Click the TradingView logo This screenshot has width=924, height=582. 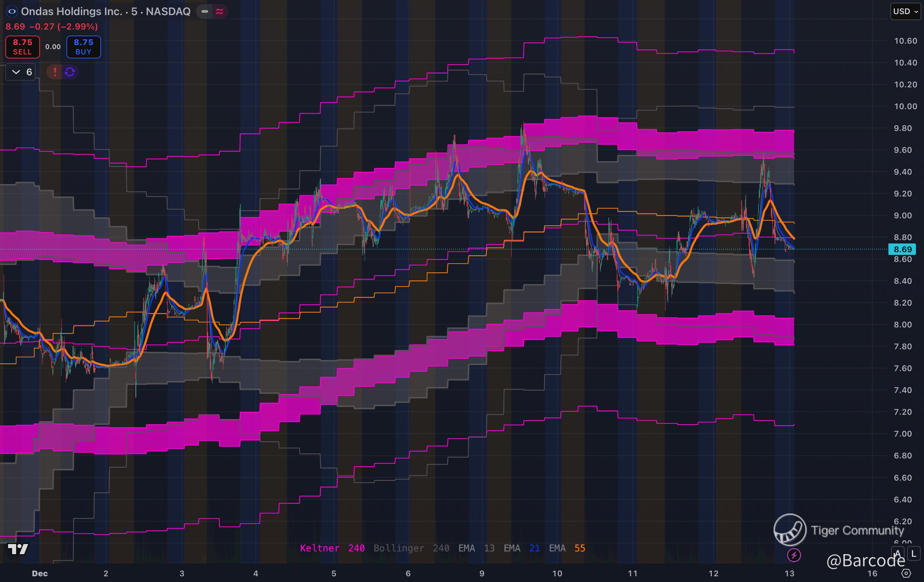click(x=18, y=549)
